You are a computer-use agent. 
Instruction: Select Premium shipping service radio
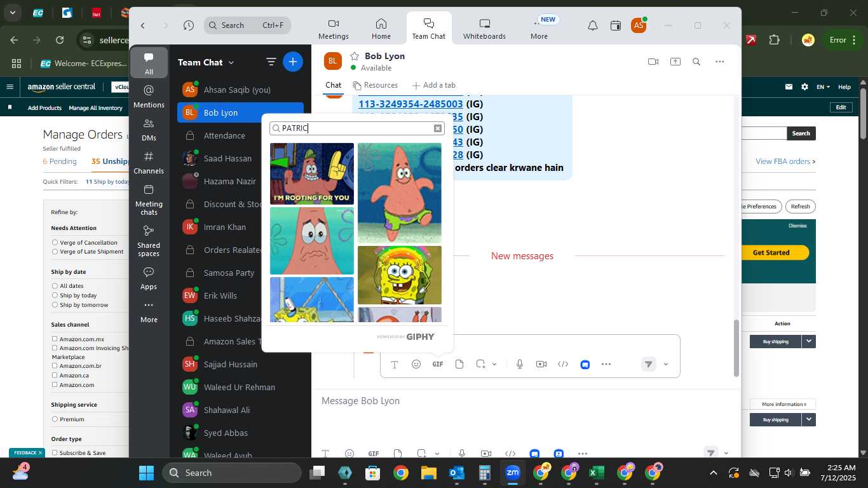(55, 419)
